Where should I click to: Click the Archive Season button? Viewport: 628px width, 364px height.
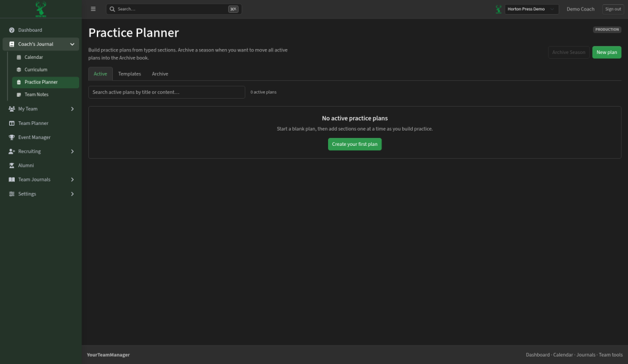(569, 52)
